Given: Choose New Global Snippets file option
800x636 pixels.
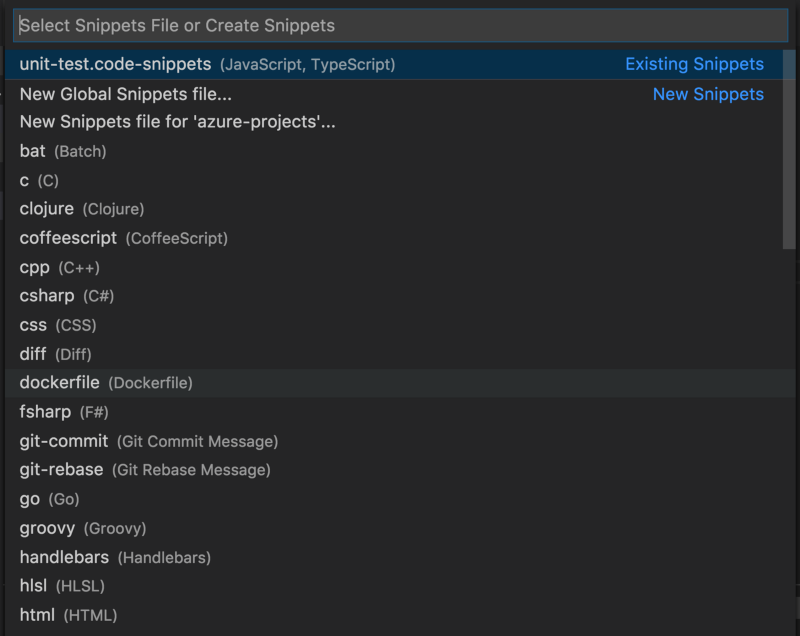Looking at the screenshot, I should [126, 94].
